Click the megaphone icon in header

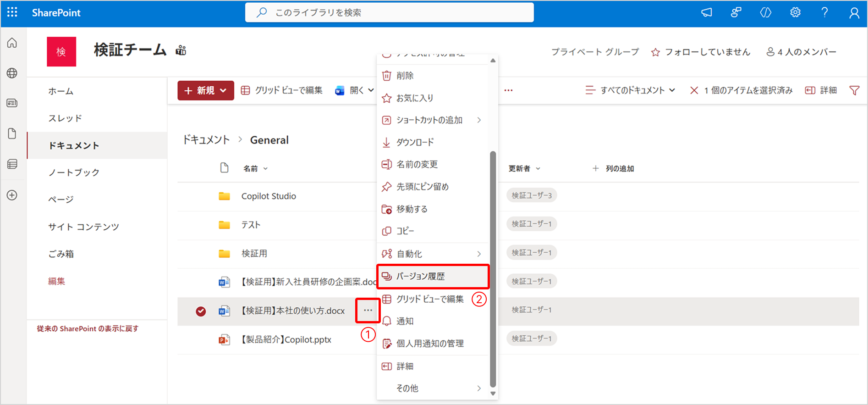(x=707, y=12)
